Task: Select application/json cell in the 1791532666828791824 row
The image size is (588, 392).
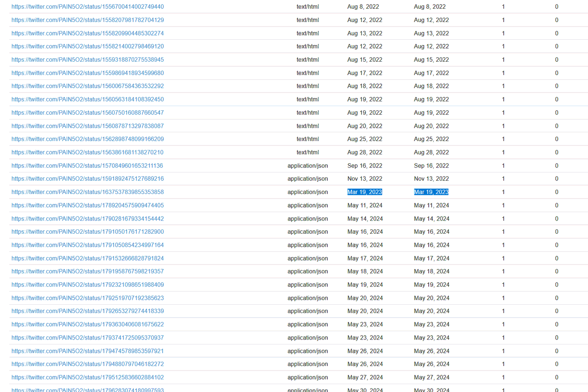Action: point(308,258)
